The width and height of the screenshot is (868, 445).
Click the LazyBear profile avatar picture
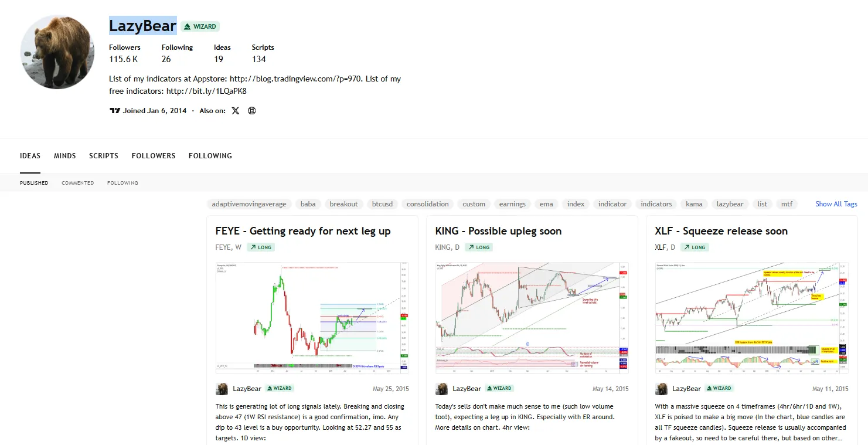pyautogui.click(x=57, y=52)
